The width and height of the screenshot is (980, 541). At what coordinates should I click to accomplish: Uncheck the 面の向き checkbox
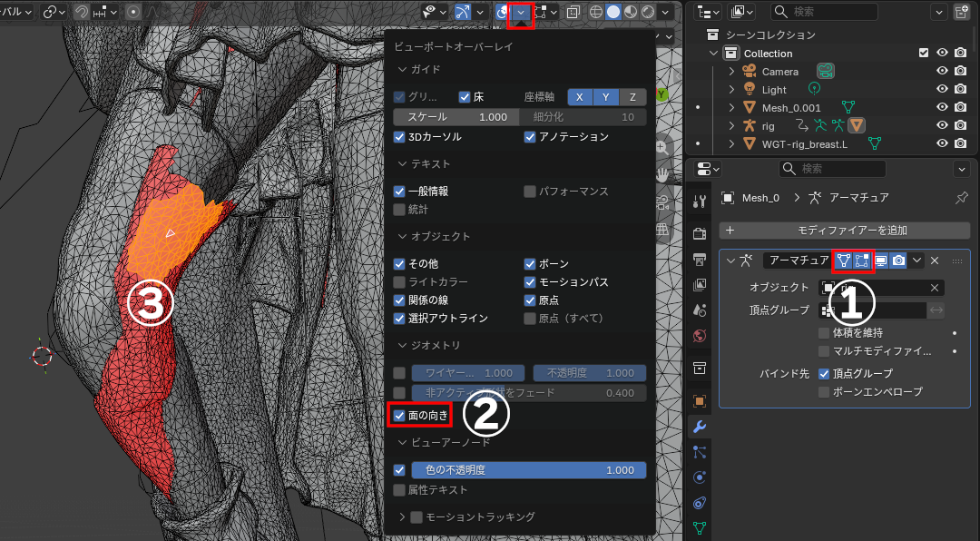click(399, 416)
